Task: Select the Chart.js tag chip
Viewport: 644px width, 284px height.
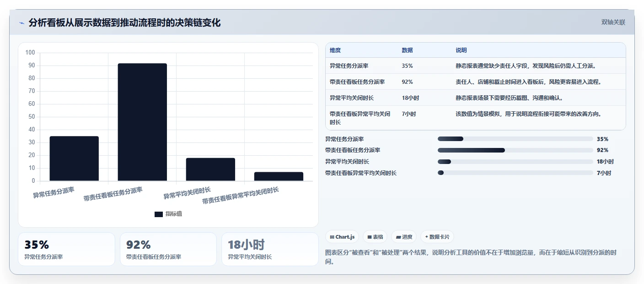Action: (342, 237)
